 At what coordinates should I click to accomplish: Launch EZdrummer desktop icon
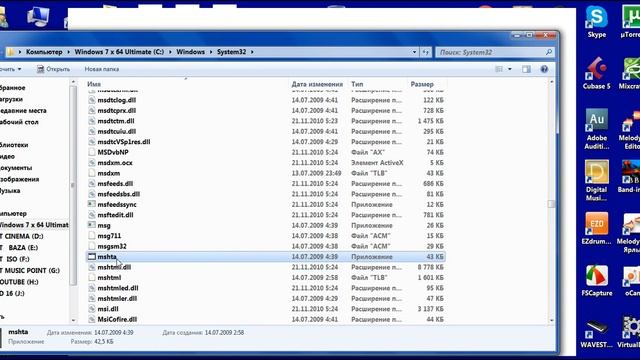(596, 229)
